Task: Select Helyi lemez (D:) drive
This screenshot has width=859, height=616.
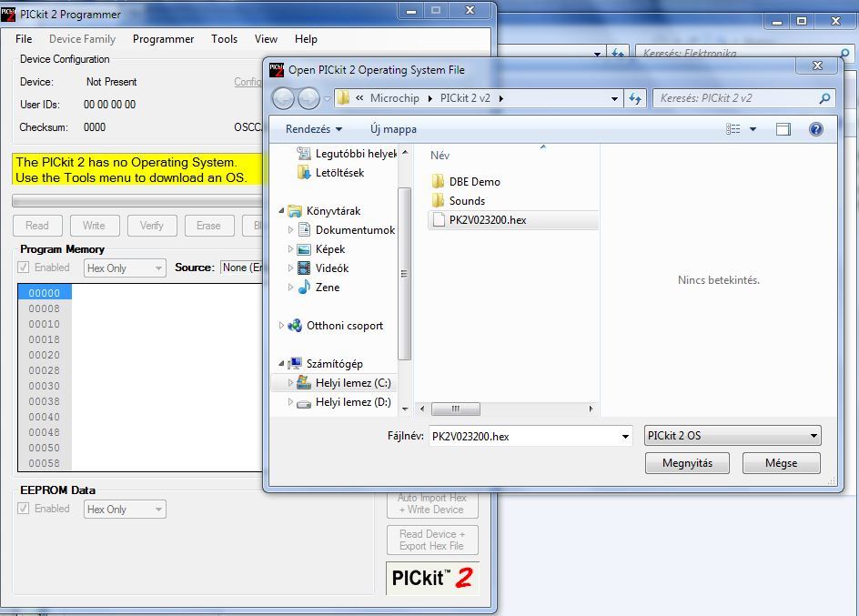Action: pyautogui.click(x=343, y=402)
